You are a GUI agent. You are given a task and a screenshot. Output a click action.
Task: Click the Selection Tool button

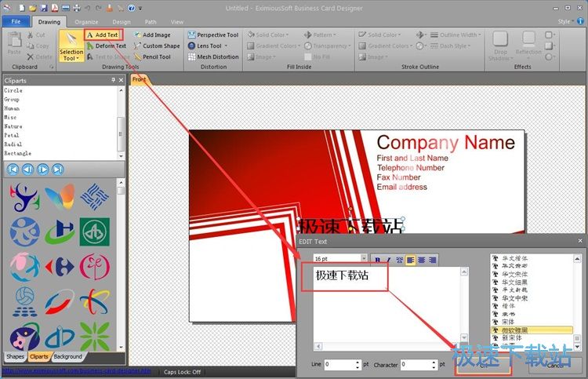71,46
